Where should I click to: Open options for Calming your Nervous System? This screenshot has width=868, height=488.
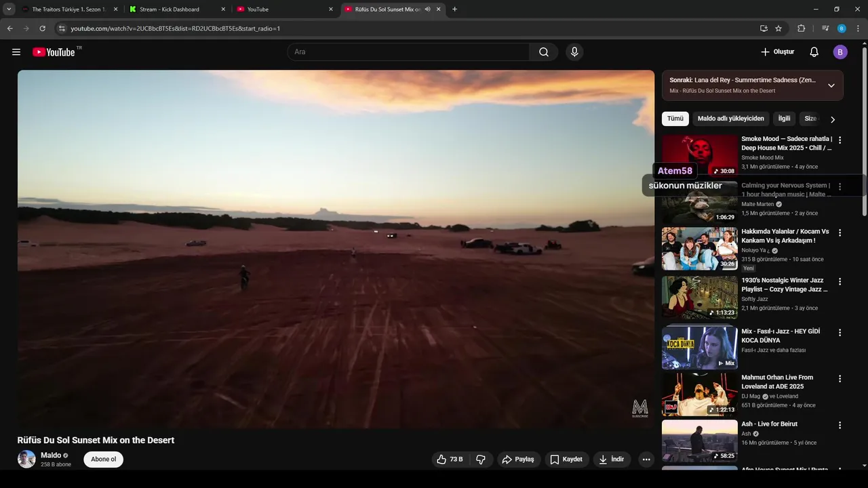point(840,186)
